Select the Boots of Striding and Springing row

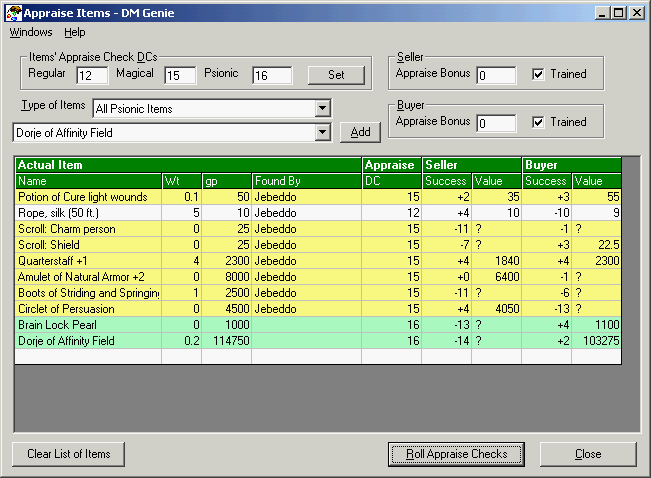coord(318,293)
